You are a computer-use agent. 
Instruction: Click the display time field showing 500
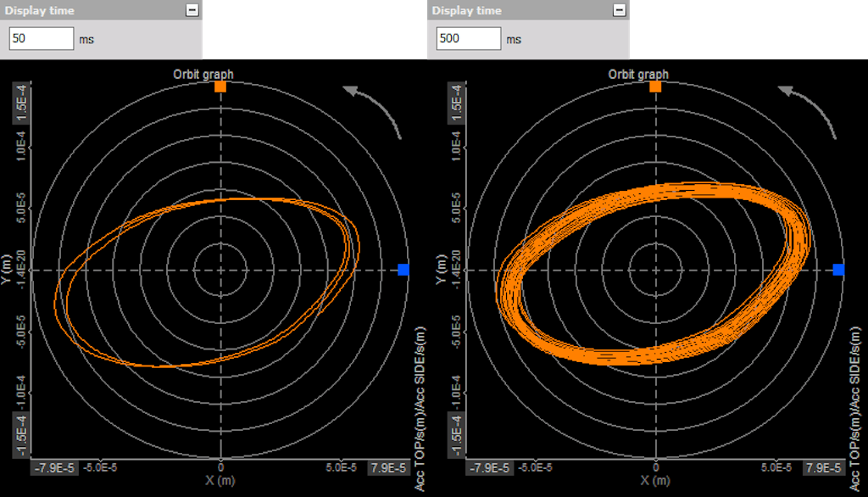pyautogui.click(x=468, y=39)
